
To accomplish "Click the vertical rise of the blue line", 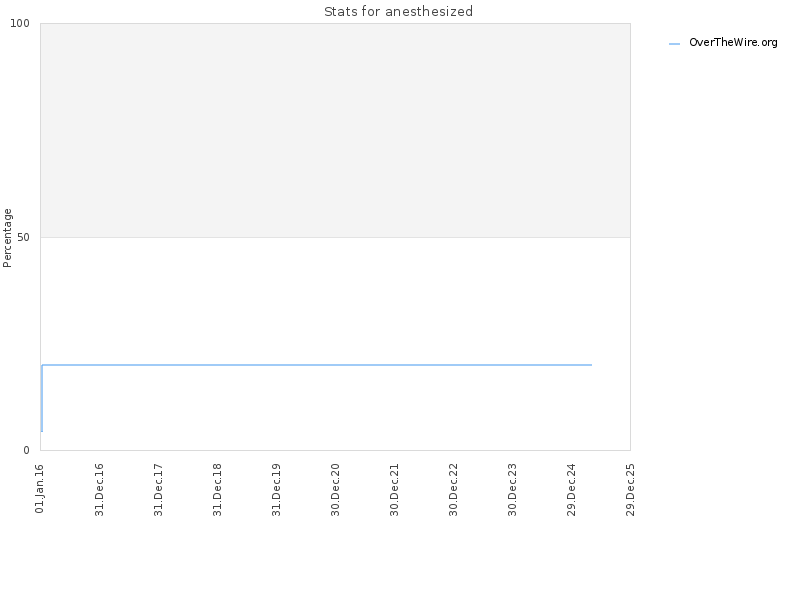I will click(42, 398).
